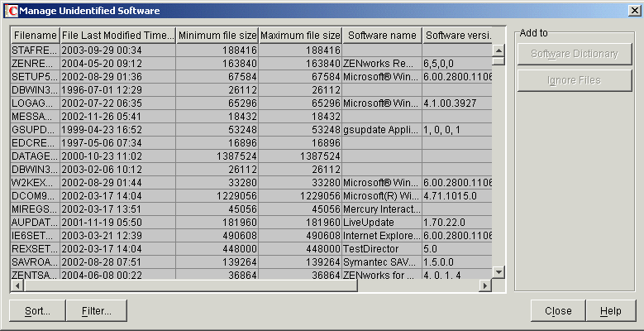Click the application icon in title bar
This screenshot has width=644, height=331.
[11, 11]
